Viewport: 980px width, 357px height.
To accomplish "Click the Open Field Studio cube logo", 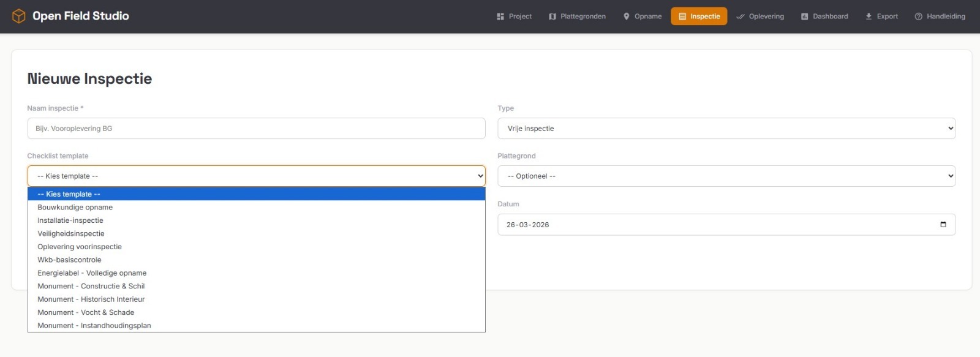I will [x=19, y=16].
